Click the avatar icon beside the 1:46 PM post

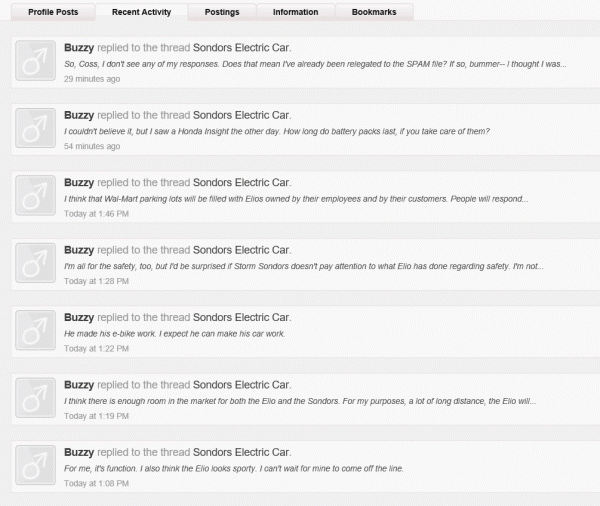point(37,198)
